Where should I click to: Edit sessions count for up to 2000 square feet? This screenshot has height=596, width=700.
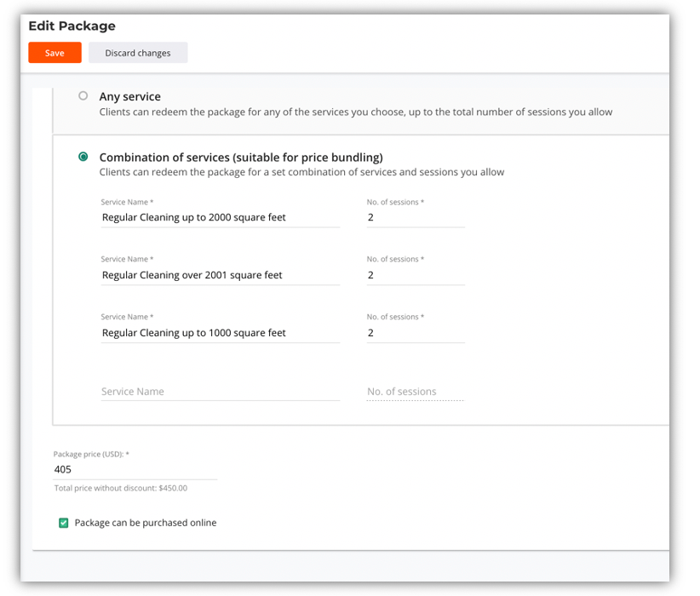tap(415, 218)
